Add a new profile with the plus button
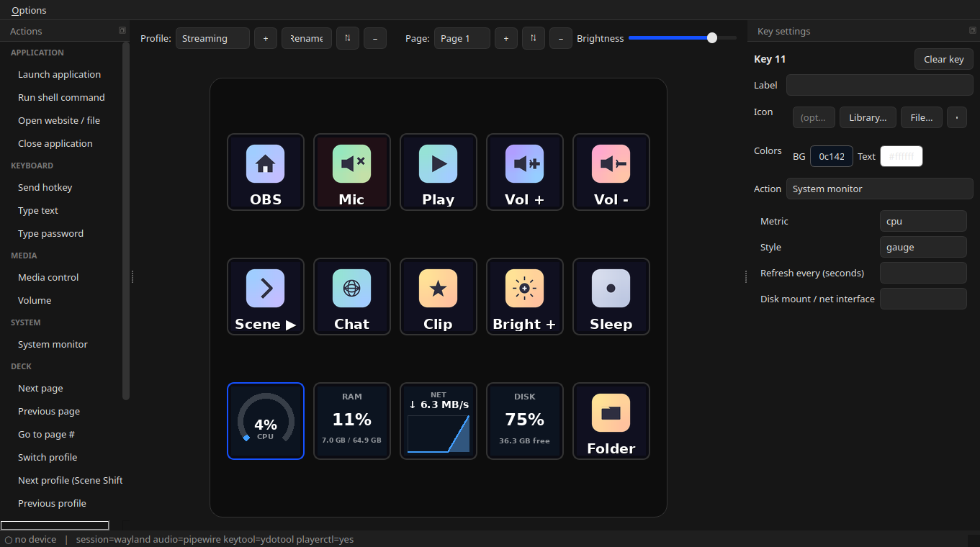 [x=266, y=38]
